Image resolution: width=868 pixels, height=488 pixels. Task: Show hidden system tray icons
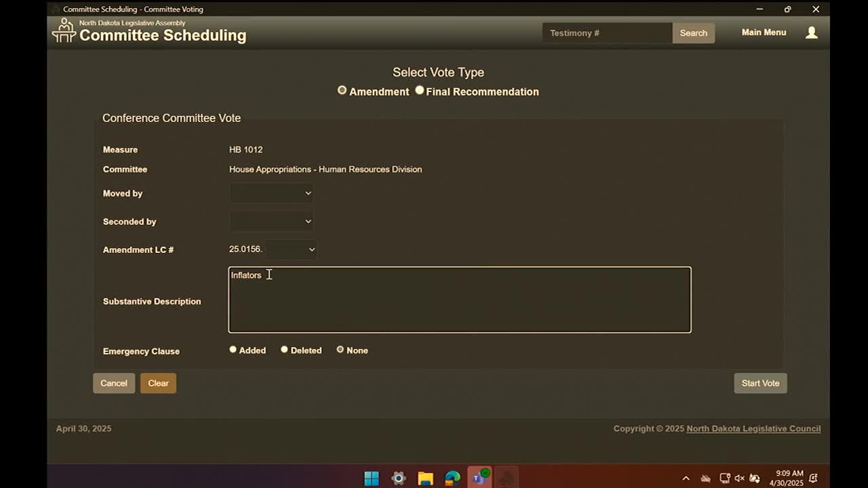coord(686,479)
